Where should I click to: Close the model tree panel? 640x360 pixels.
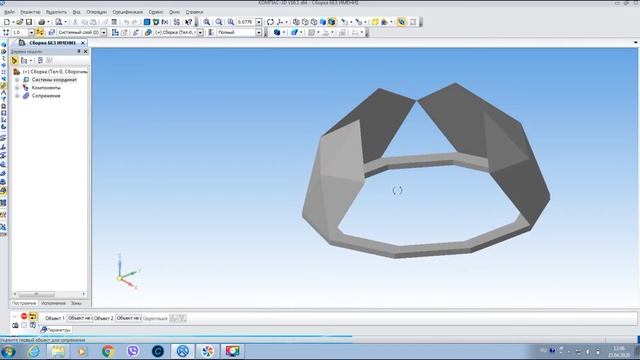pyautogui.click(x=85, y=51)
